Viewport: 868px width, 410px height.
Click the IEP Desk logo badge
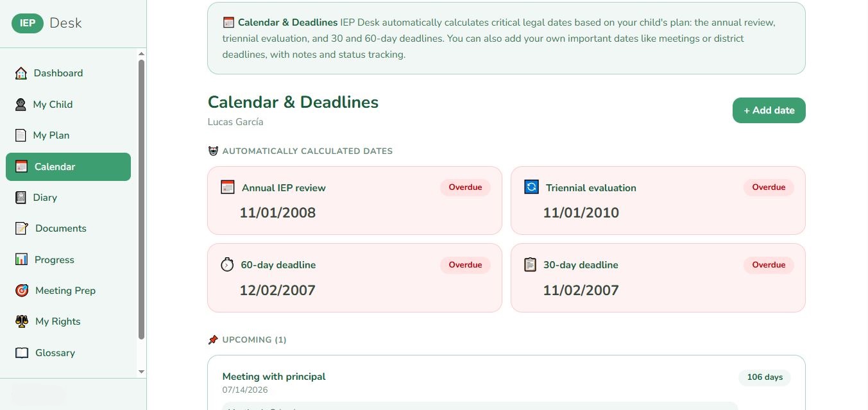pos(26,22)
